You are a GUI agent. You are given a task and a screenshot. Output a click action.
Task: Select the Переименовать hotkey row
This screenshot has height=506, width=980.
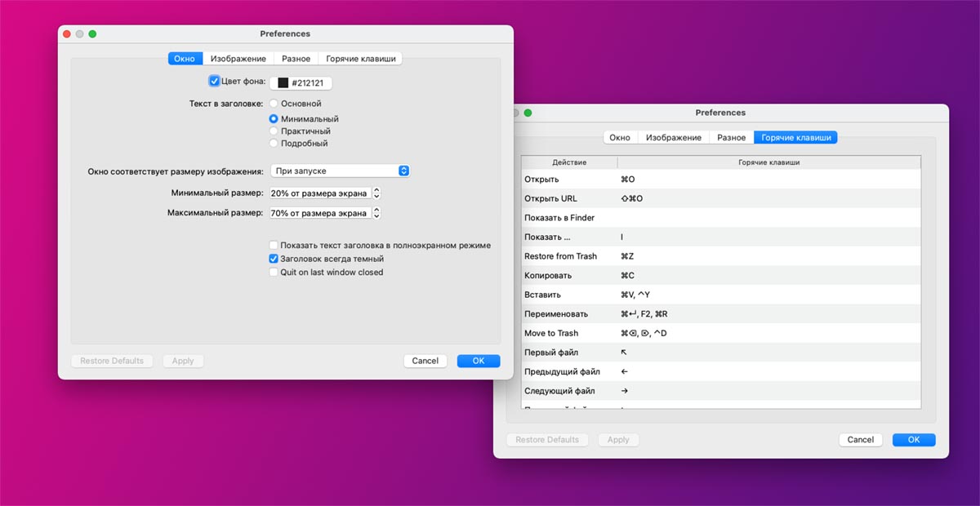[x=721, y=314]
